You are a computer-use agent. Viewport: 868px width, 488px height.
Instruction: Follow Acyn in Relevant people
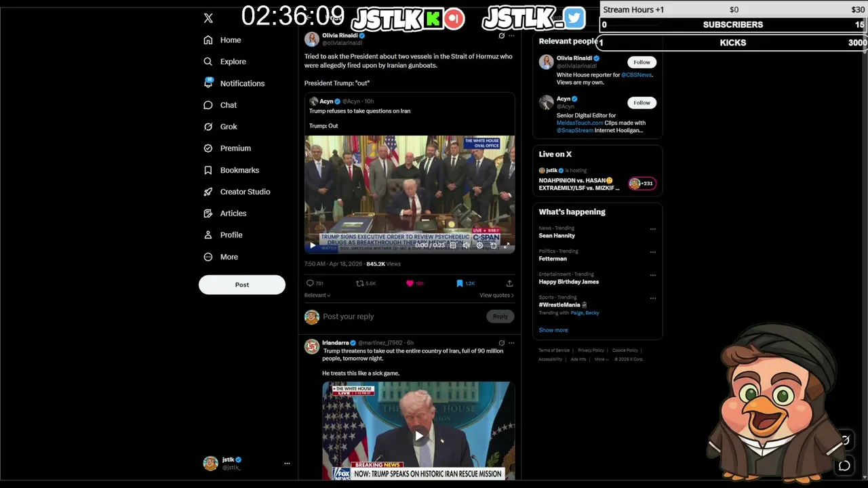[642, 103]
